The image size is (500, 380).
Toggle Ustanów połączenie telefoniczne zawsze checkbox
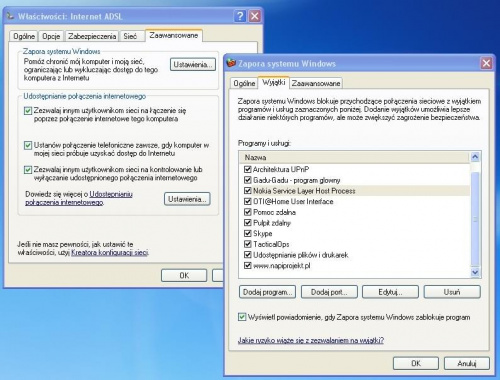[28, 145]
